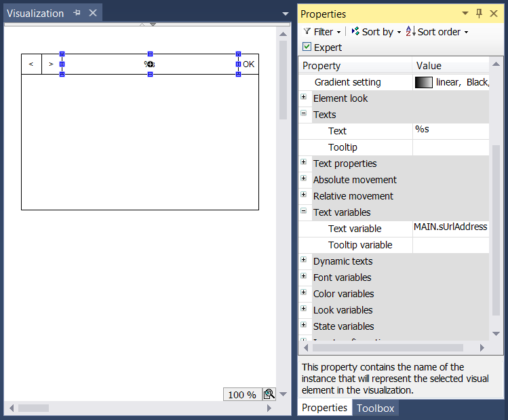Toggle auto-hide pin on Properties panel

coord(479,14)
